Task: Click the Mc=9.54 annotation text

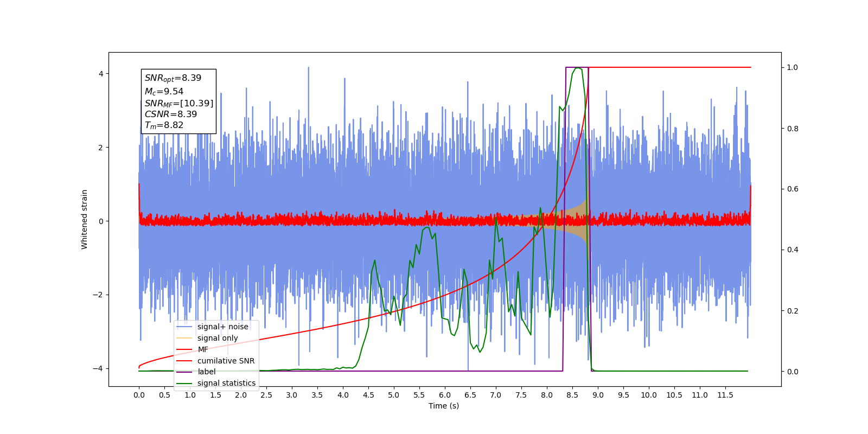Action: [164, 92]
